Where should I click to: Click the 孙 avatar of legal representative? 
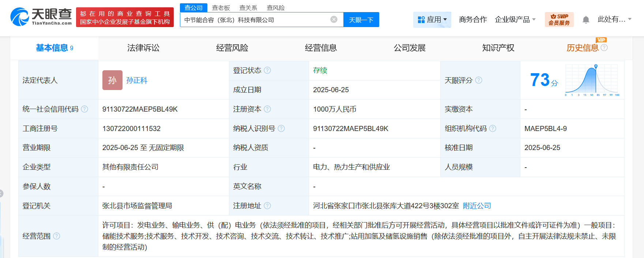112,80
